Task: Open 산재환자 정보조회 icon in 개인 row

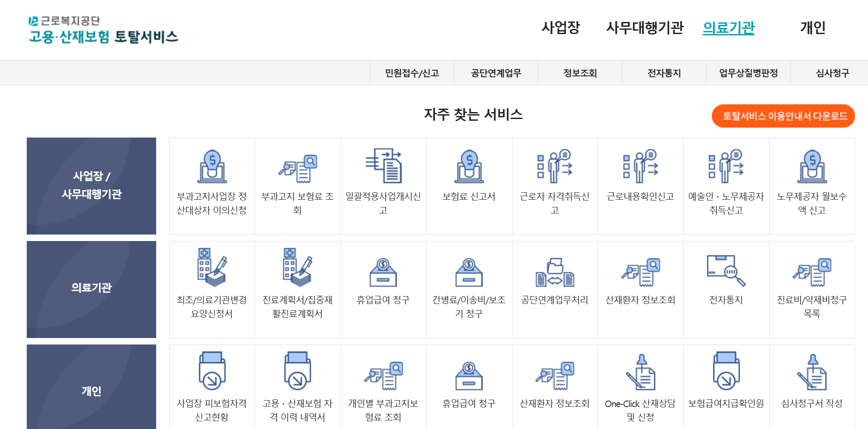Action: click(555, 376)
